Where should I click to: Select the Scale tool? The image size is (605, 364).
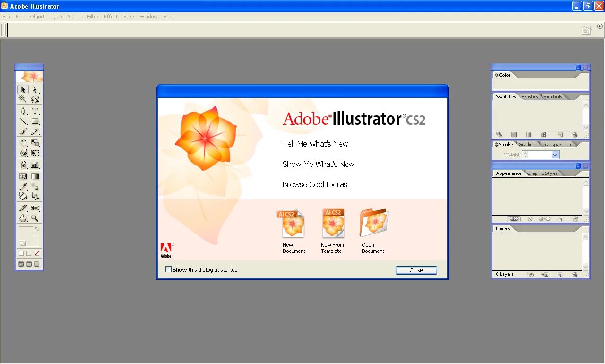click(35, 143)
